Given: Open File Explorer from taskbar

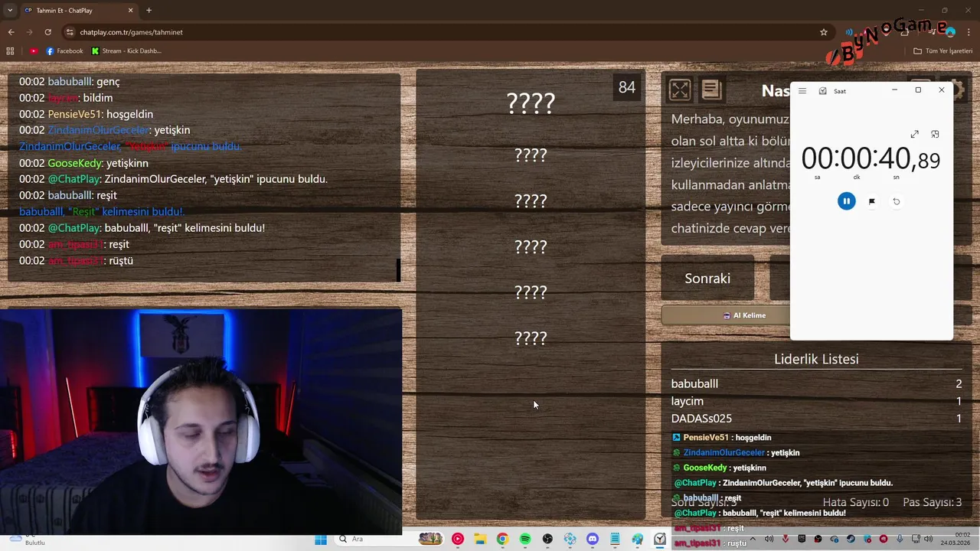Looking at the screenshot, I should click(x=480, y=539).
